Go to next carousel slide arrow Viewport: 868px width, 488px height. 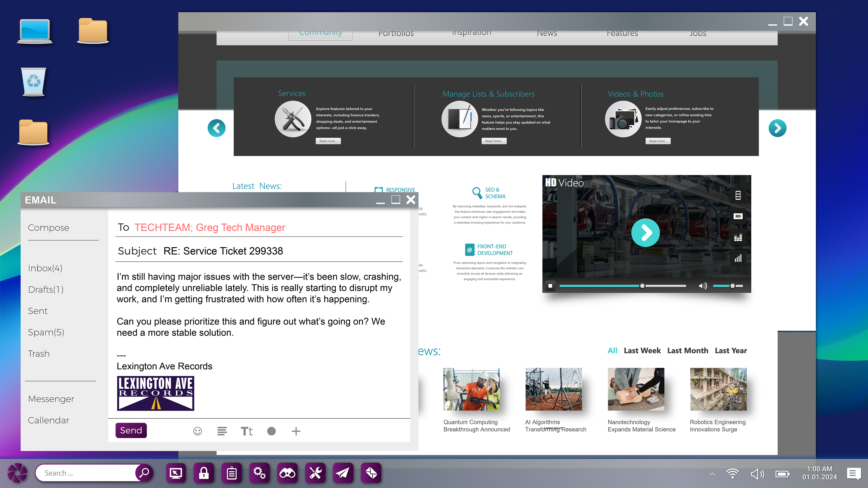(777, 128)
